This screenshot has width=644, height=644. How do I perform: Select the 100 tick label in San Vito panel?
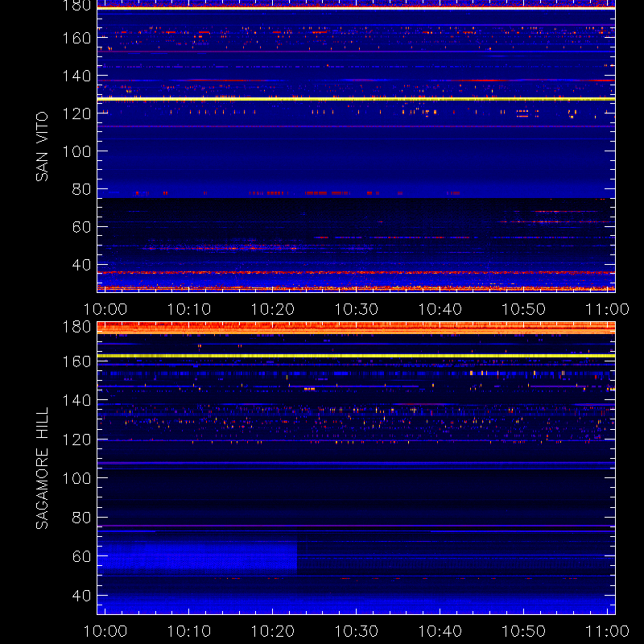76,151
